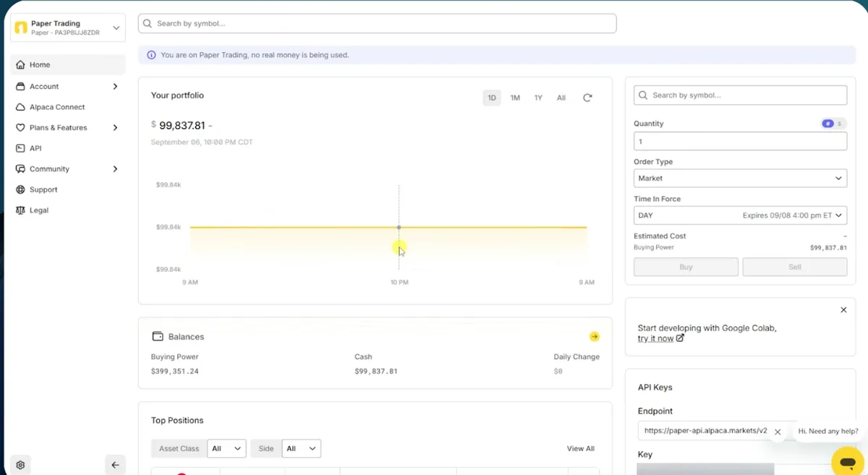This screenshot has height=475, width=868.
Task: Click the API icon in the sidebar
Action: pyautogui.click(x=20, y=148)
